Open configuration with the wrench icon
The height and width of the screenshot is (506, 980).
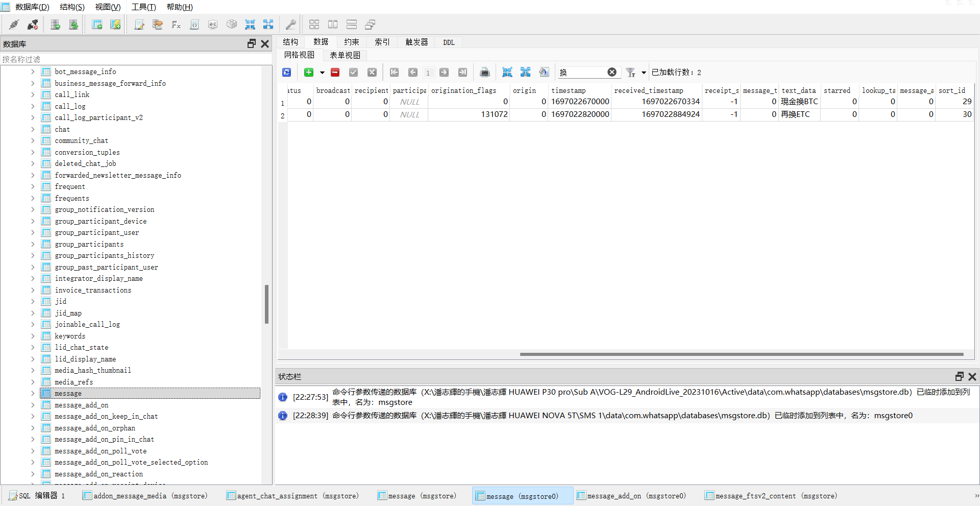tap(291, 25)
